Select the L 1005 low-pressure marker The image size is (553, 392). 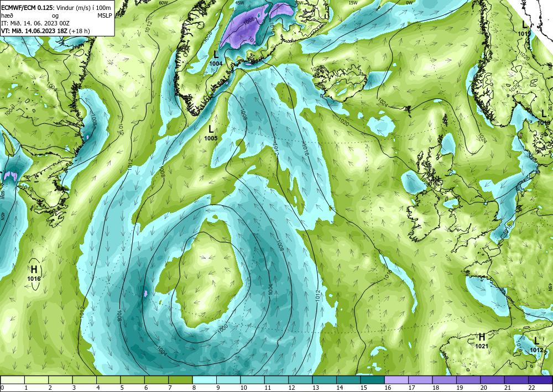point(211,133)
